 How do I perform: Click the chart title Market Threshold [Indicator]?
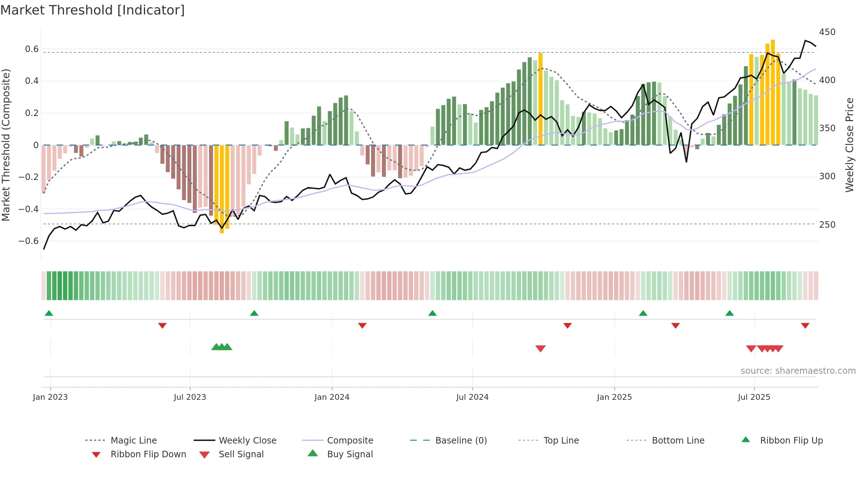coord(93,10)
